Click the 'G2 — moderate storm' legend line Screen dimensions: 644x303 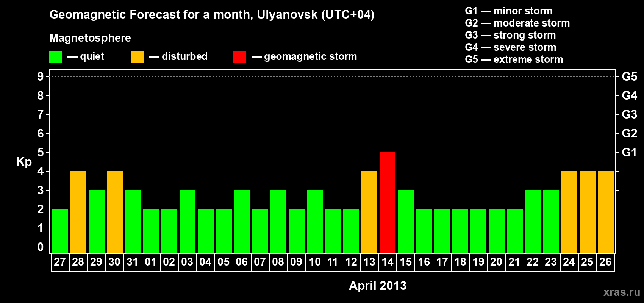517,23
